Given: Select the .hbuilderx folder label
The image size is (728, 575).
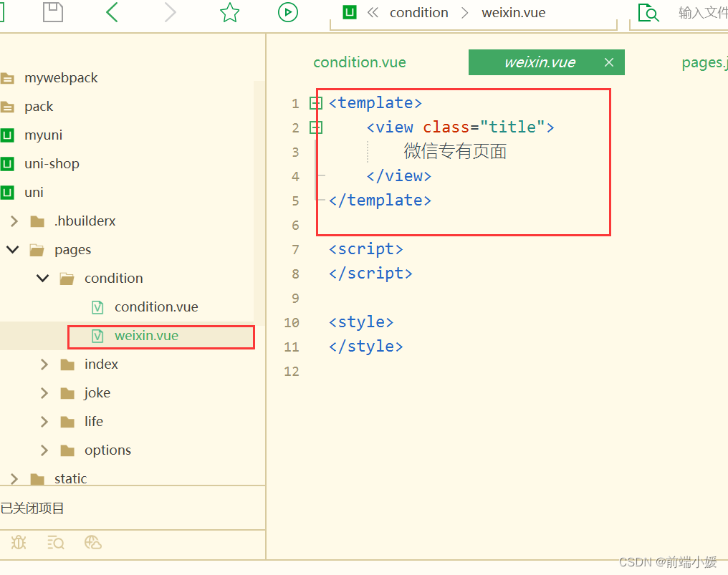Looking at the screenshot, I should [85, 221].
